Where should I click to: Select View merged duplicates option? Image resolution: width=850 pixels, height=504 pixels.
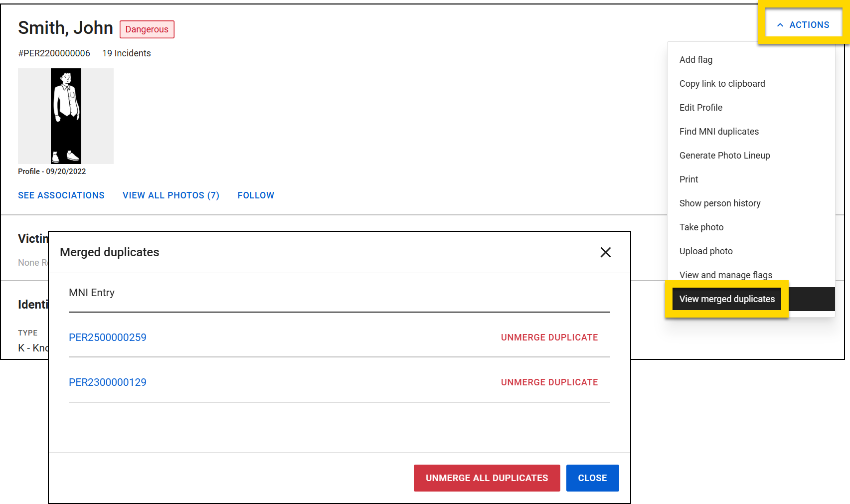(726, 299)
